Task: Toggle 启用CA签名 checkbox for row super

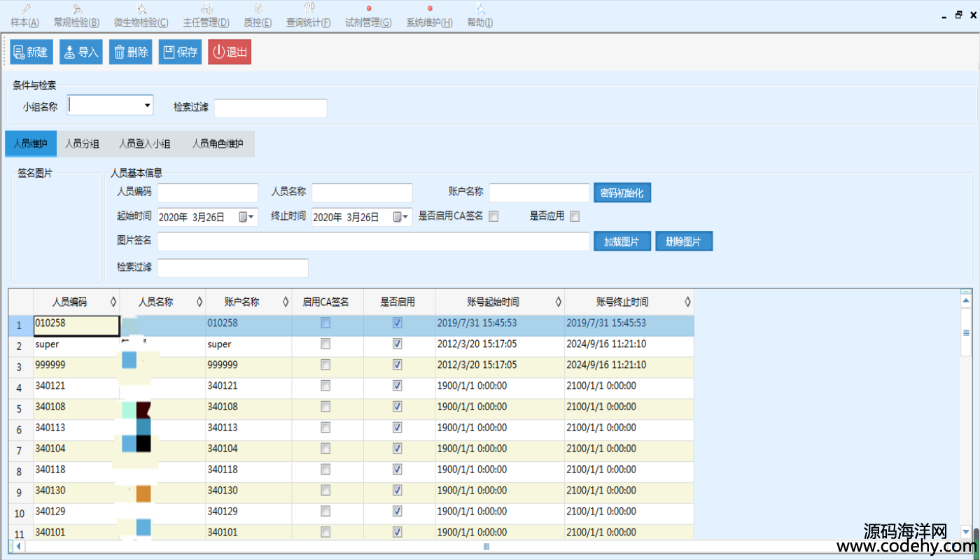Action: click(325, 344)
